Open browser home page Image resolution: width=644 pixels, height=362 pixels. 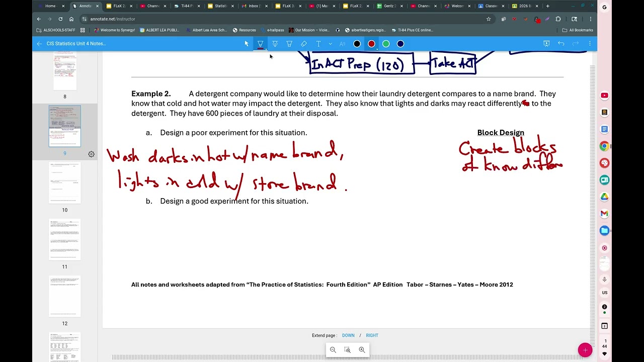pos(71,19)
